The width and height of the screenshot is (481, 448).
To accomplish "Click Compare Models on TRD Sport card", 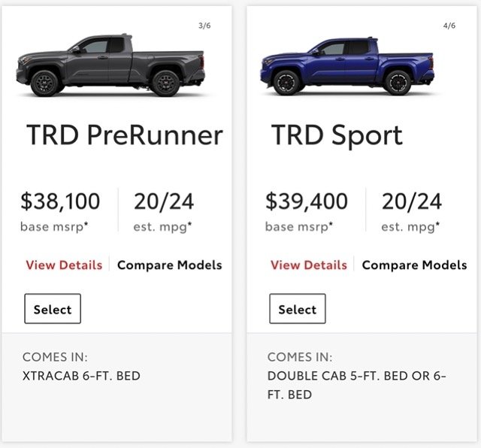I will (414, 265).
